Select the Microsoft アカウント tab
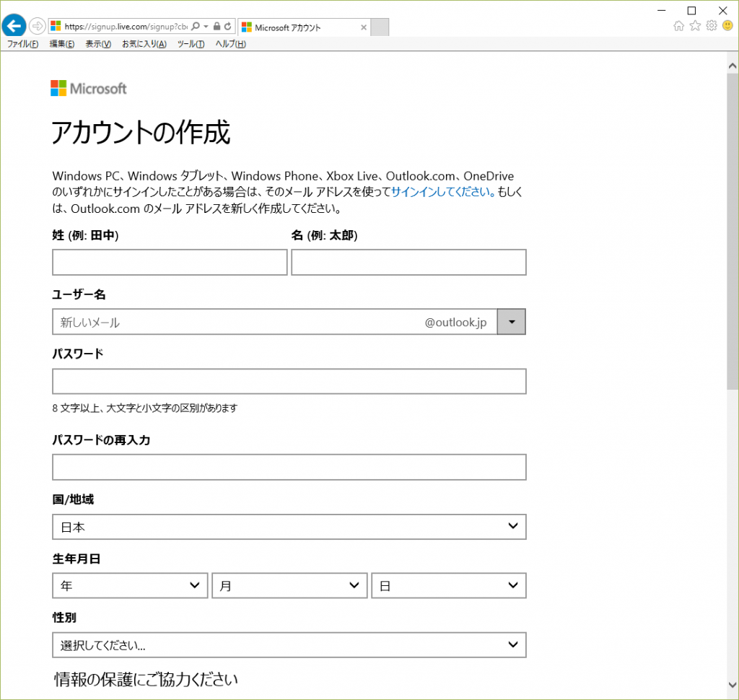The height and width of the screenshot is (700, 739). pyautogui.click(x=304, y=27)
